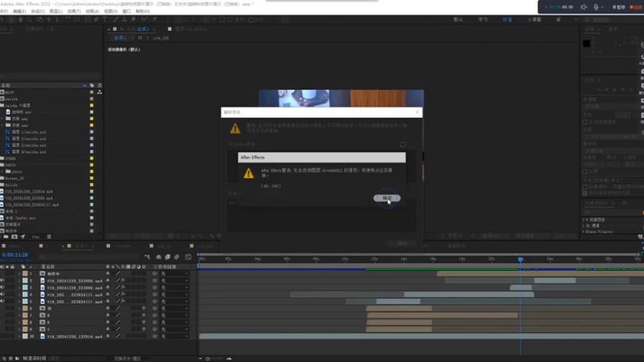Toggle effects fx switch on layer 2
Screen dimensions: 644x362
point(123,280)
